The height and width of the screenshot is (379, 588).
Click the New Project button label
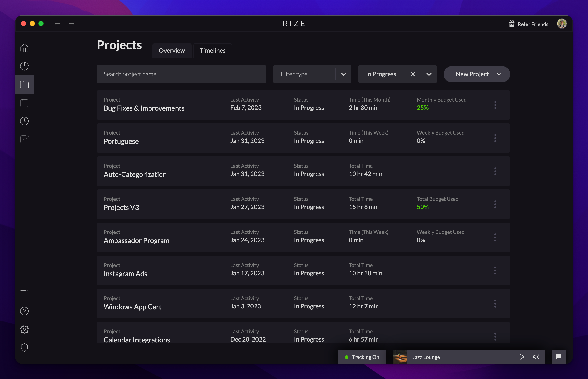(x=472, y=74)
